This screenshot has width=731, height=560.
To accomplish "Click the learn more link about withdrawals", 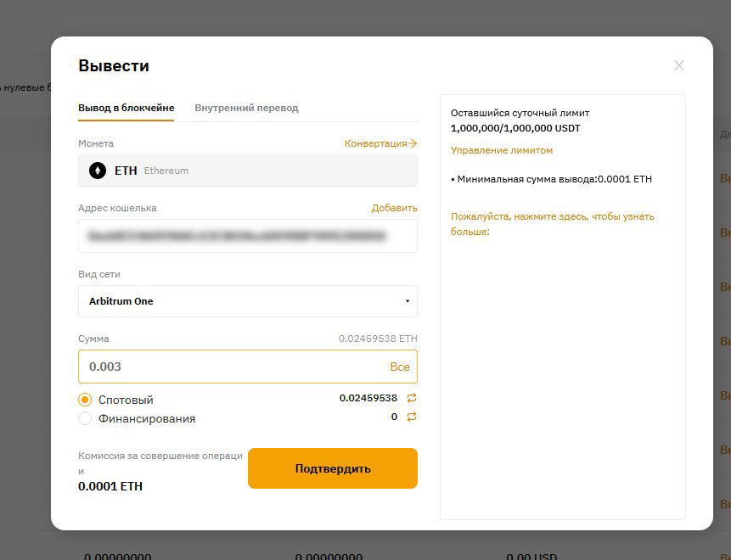I will tap(552, 224).
